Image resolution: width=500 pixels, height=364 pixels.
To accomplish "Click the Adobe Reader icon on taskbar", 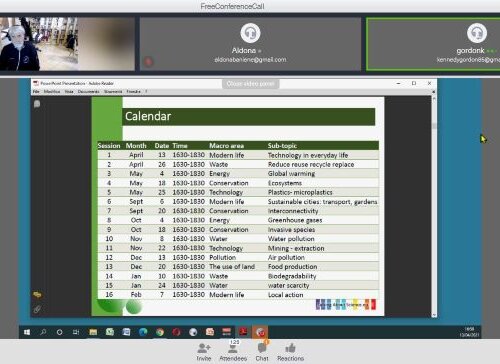I will (243, 332).
